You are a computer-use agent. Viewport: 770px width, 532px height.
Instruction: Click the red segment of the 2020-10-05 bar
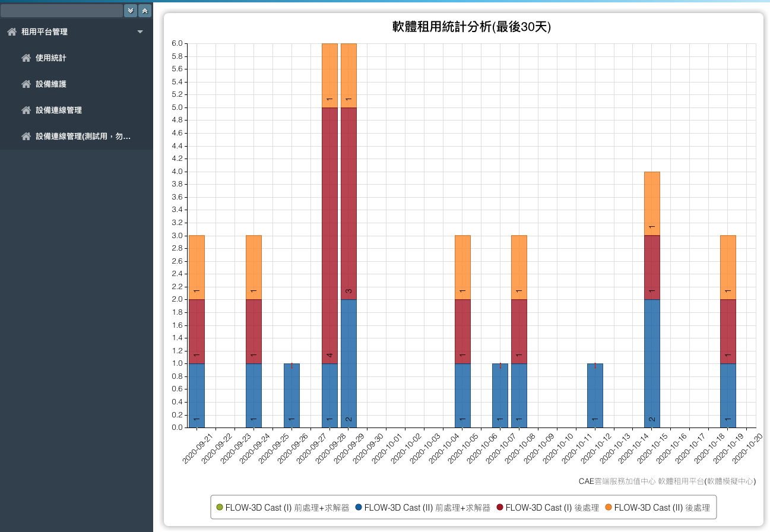[462, 331]
